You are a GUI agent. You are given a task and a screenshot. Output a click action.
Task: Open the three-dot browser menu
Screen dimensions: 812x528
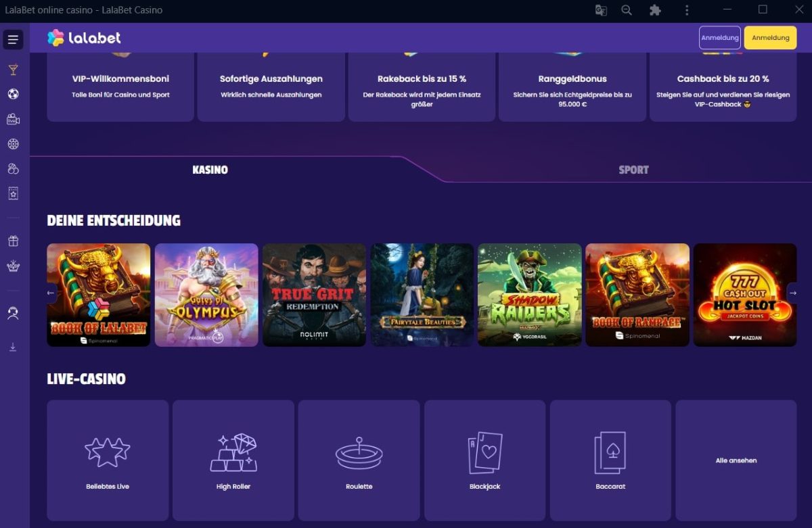tap(687, 9)
